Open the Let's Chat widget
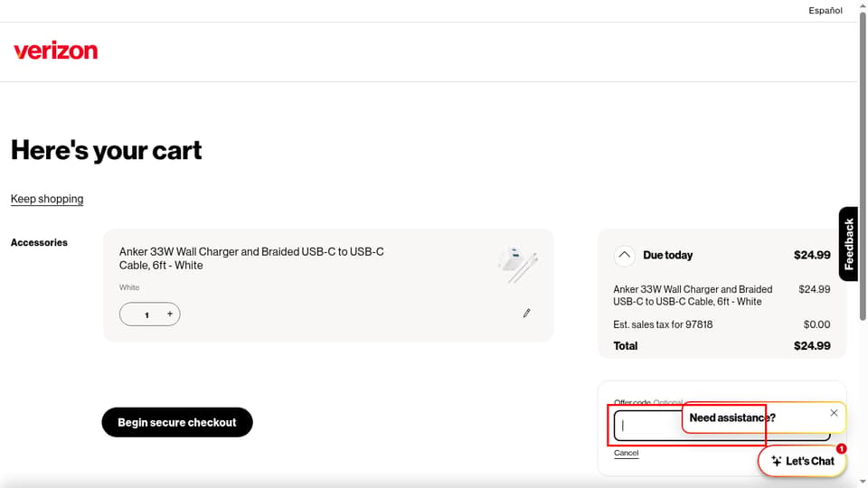 coord(802,461)
